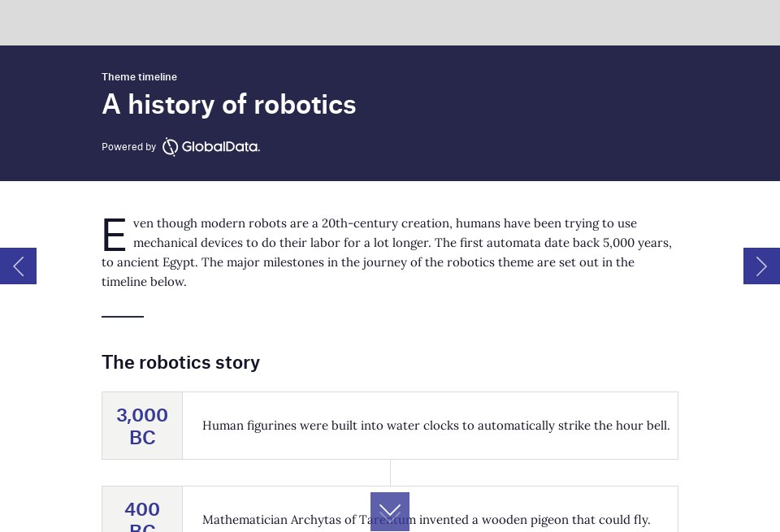Click the short divider line under the intro
This screenshot has width=780, height=532.
point(122,316)
